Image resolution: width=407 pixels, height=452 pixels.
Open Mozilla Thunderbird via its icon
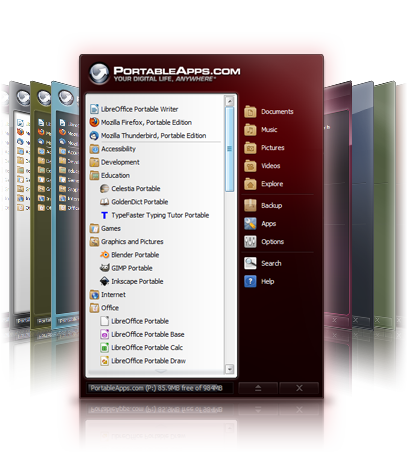coord(94,135)
